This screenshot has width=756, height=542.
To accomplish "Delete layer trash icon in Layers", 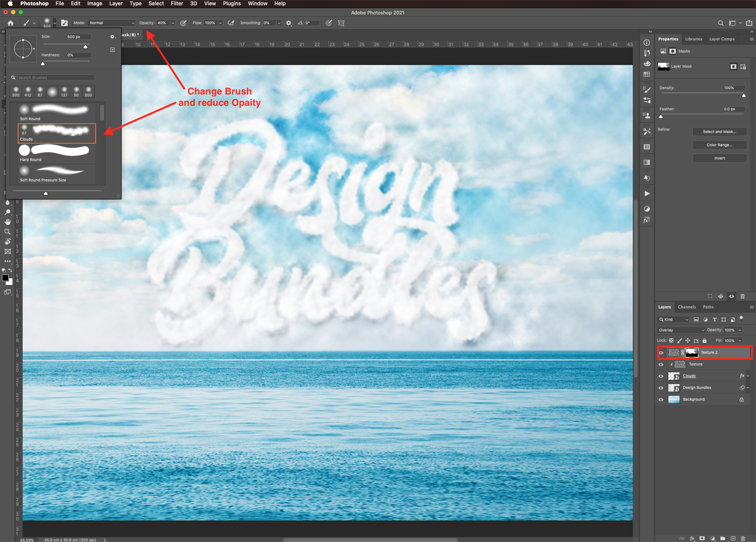I will (743, 538).
